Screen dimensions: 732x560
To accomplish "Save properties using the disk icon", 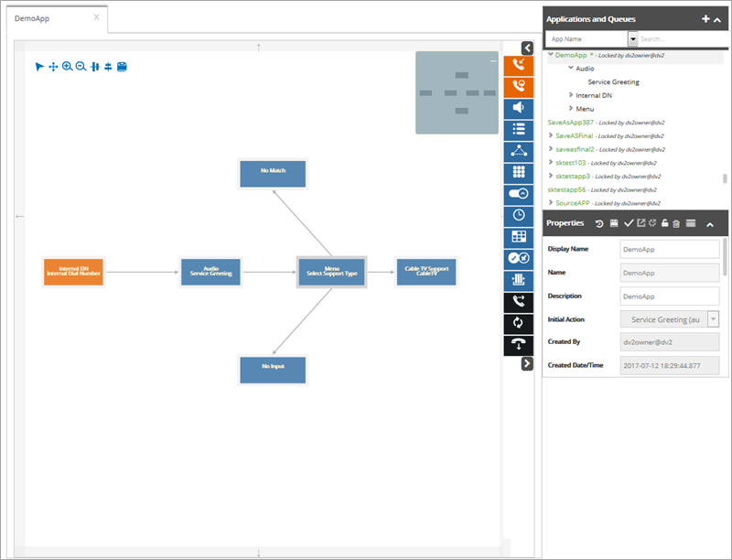I will coord(614,223).
